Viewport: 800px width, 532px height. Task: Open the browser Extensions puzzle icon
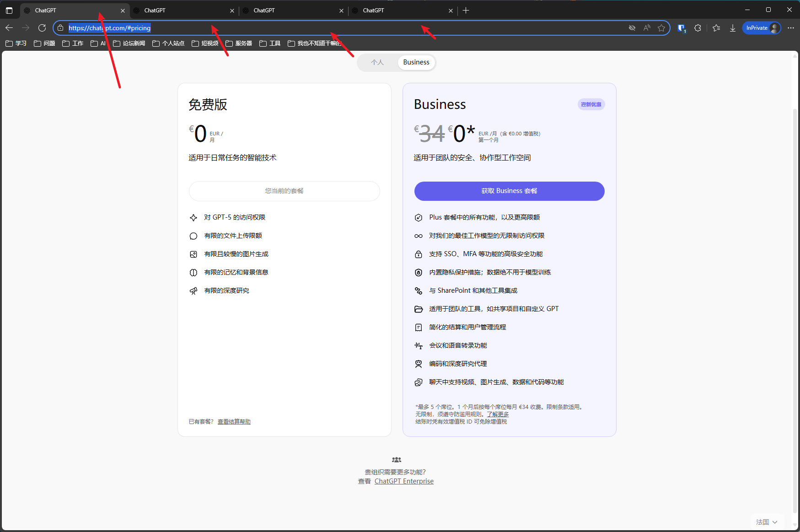(698, 28)
